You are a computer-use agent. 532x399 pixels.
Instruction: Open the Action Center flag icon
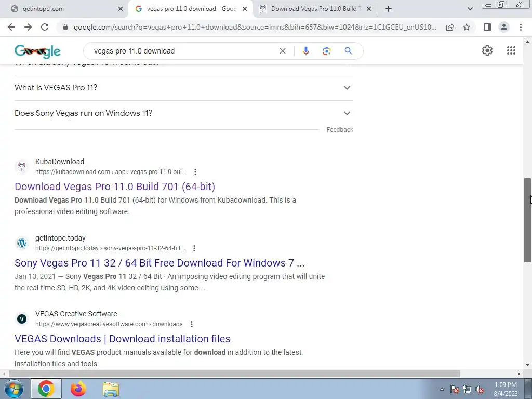(x=455, y=390)
